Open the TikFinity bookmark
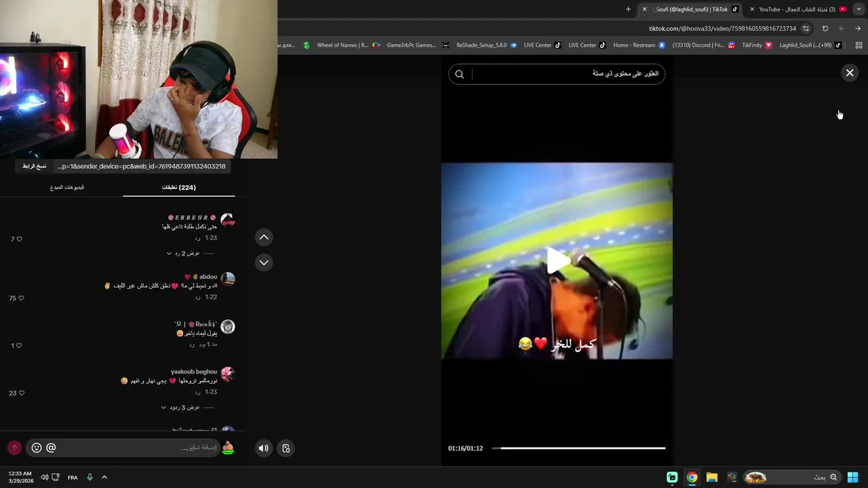This screenshot has height=488, width=868. coord(757,45)
